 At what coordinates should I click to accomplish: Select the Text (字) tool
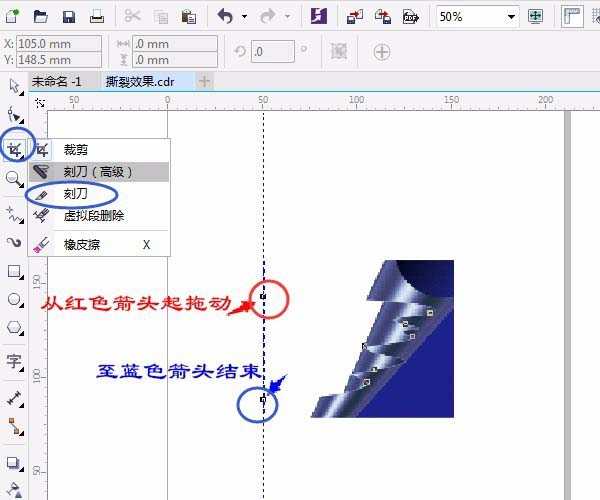tap(14, 362)
